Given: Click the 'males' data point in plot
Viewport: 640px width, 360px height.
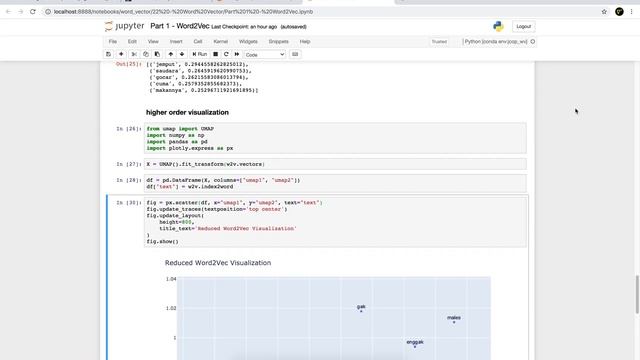Looking at the screenshot, I should (x=454, y=322).
